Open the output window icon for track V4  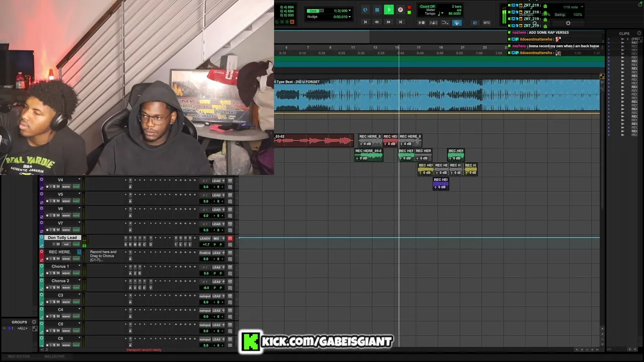[x=230, y=180]
